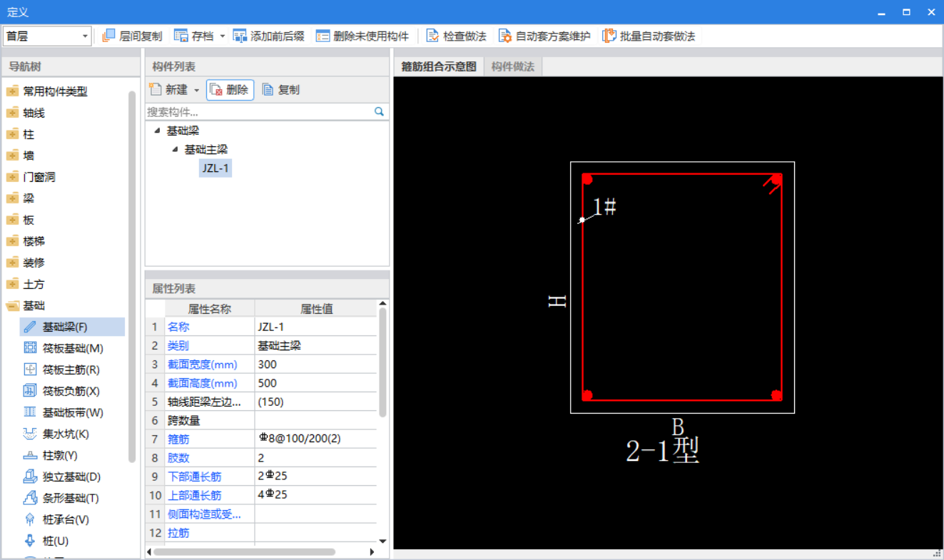
Task: Open 自动套方案维护
Action: point(544,36)
